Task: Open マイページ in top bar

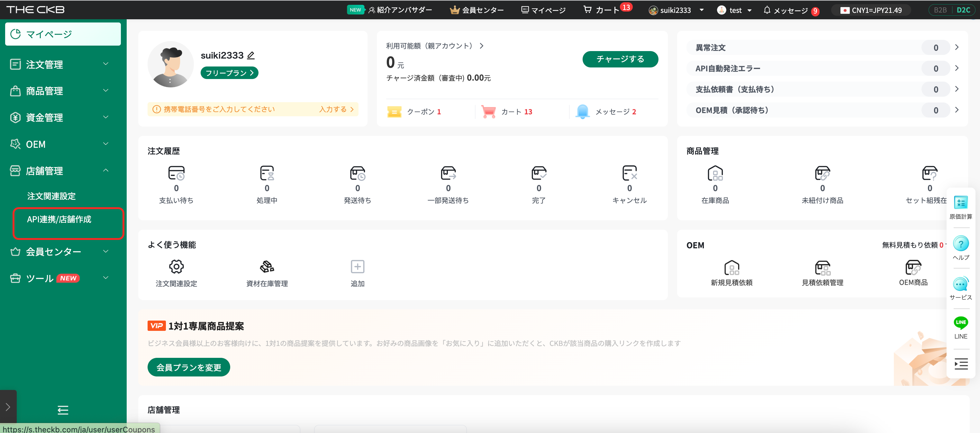Action: (x=543, y=10)
